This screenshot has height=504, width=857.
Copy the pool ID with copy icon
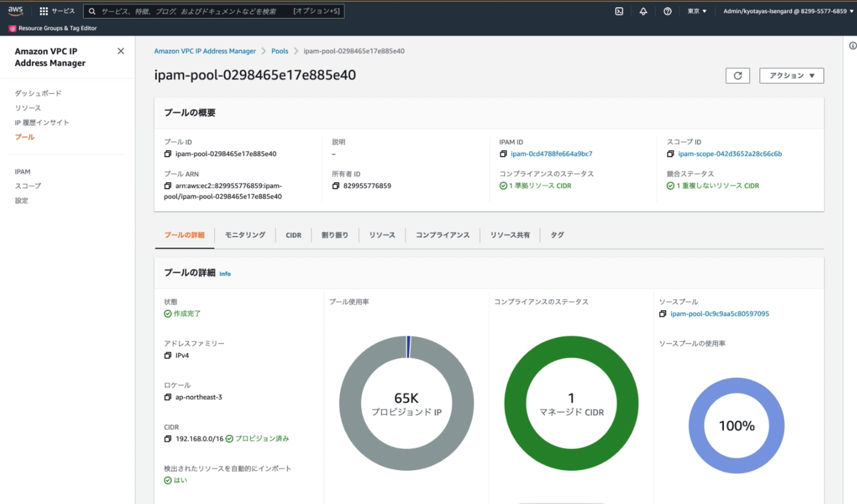click(x=168, y=154)
